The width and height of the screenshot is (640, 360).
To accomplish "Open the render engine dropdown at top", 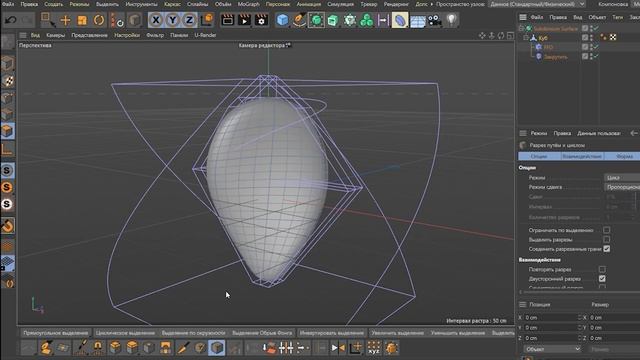I will tap(538, 4).
